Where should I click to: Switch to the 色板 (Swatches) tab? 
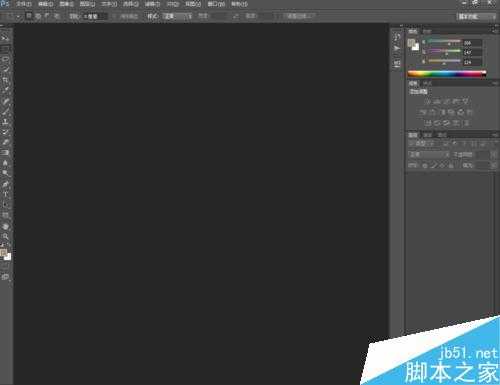pyautogui.click(x=427, y=31)
